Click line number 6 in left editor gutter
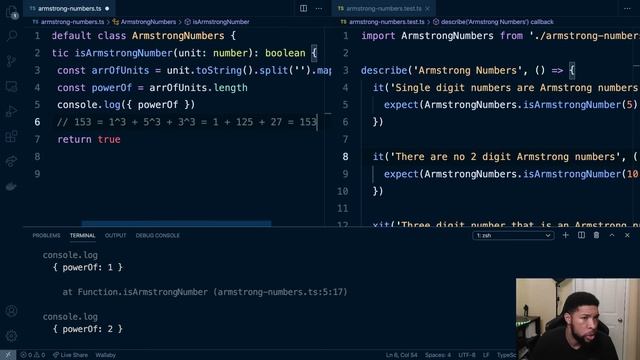 tap(37, 122)
